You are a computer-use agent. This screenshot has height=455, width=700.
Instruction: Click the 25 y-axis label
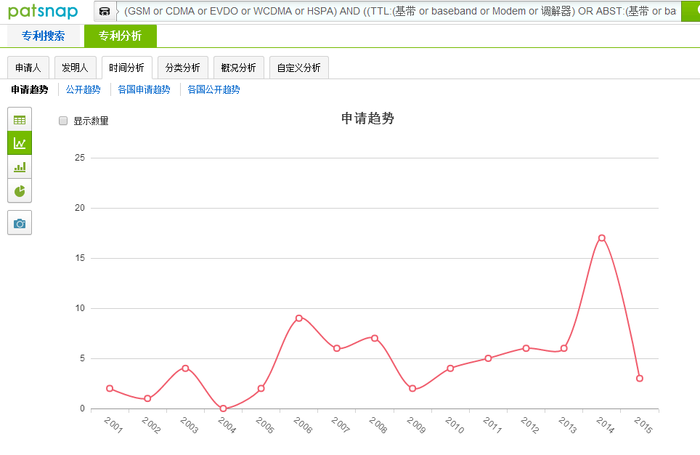80,158
